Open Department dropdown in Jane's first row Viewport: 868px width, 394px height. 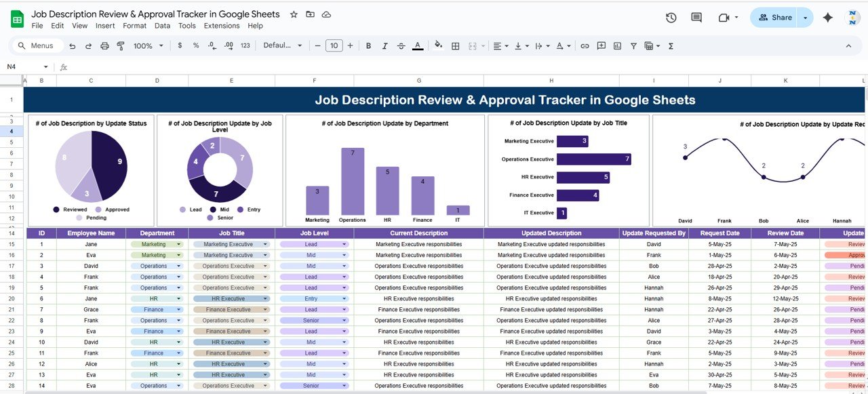coord(179,244)
